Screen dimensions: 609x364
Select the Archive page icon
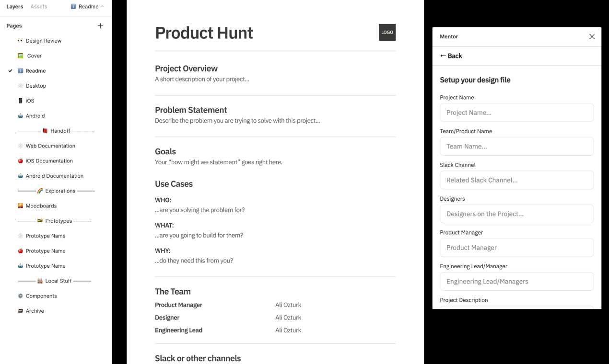pyautogui.click(x=20, y=310)
